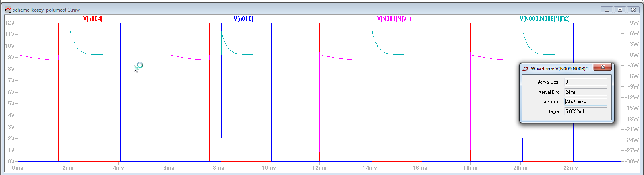
Task: Click the LTspice icon in waveform window title
Action: click(8, 10)
